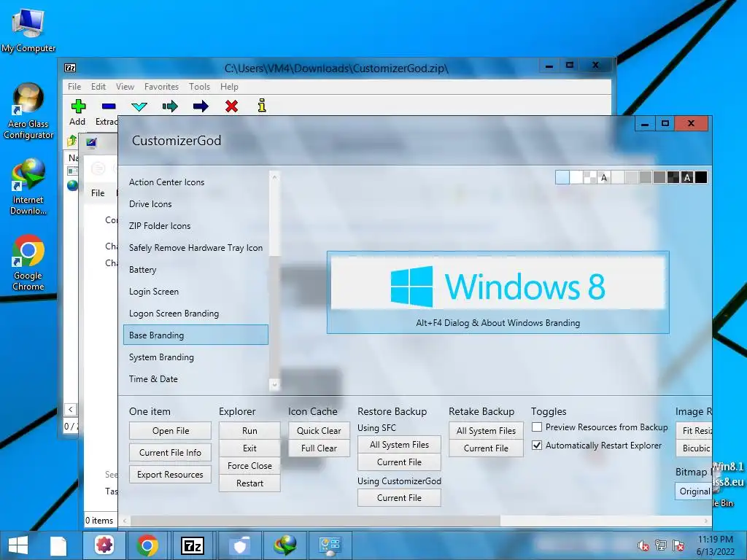Click the Move arrow icon in 7-Zip toolbar
Screen dimensions: 747x560
click(x=201, y=106)
